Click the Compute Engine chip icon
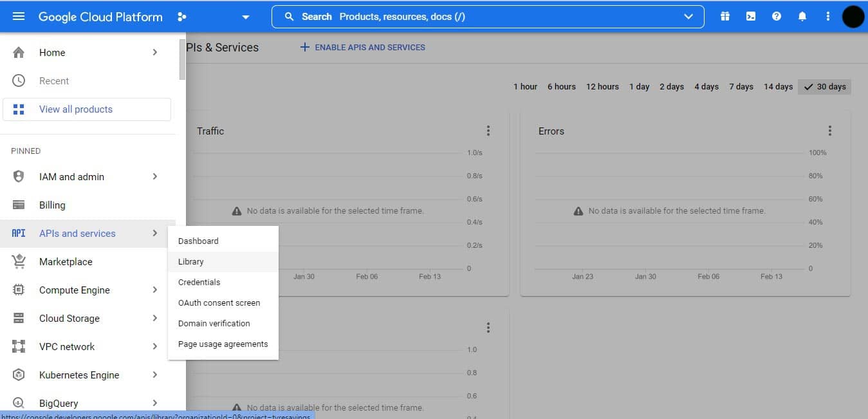868x419 pixels. [x=19, y=290]
